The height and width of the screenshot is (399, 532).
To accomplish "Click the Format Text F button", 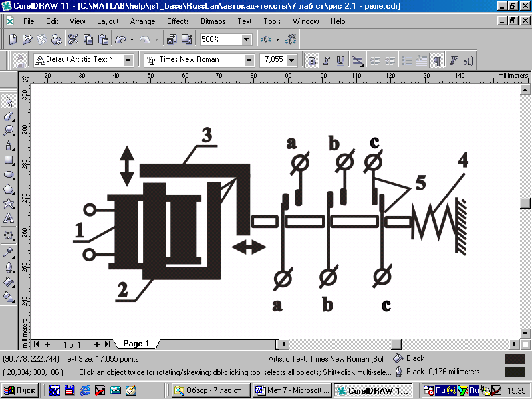I will 454,61.
